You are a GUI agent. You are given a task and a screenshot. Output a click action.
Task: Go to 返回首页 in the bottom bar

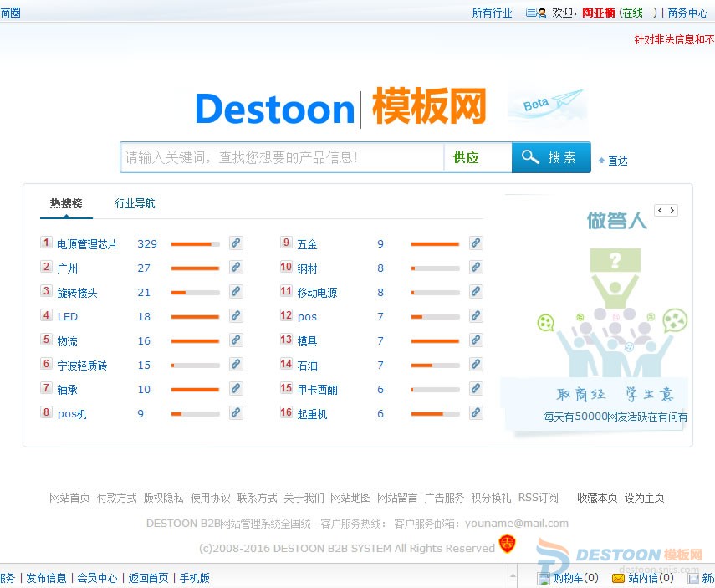point(148,578)
